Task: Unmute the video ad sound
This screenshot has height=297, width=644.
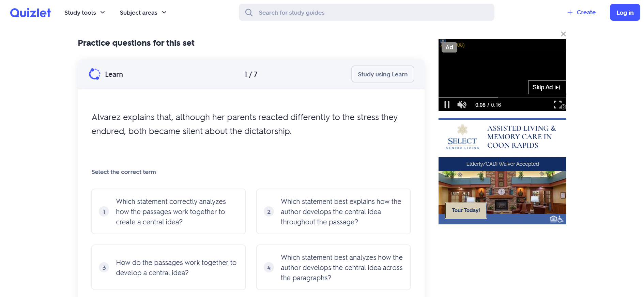Action: pyautogui.click(x=462, y=105)
